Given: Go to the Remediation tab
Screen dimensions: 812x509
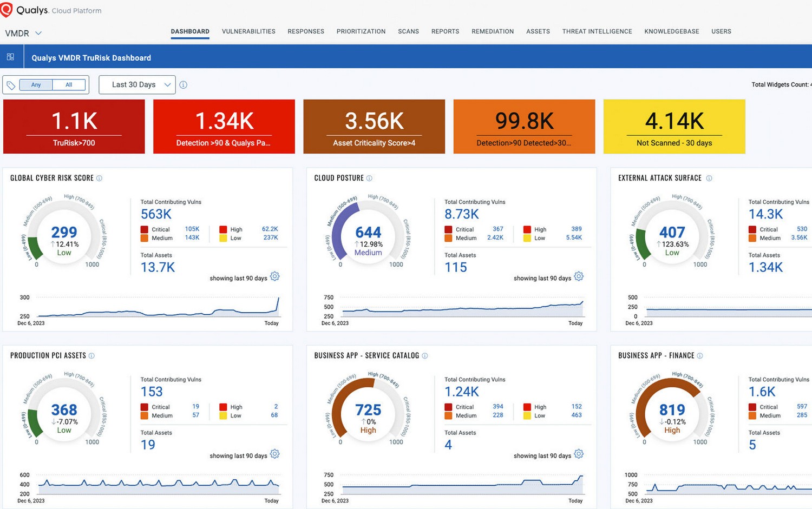Looking at the screenshot, I should [x=493, y=31].
